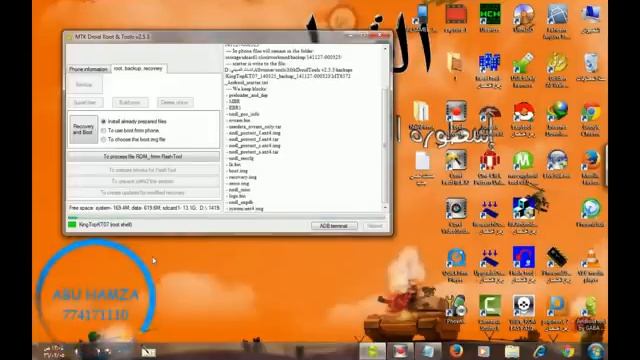Open the red and white ball desktop shortcut
This screenshot has height=360, width=640.
(523, 119)
